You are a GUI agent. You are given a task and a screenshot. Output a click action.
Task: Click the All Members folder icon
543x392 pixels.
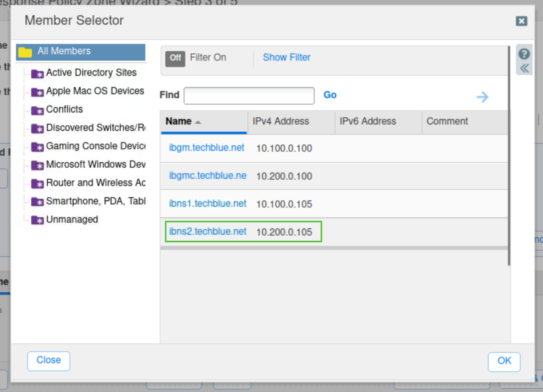(25, 52)
